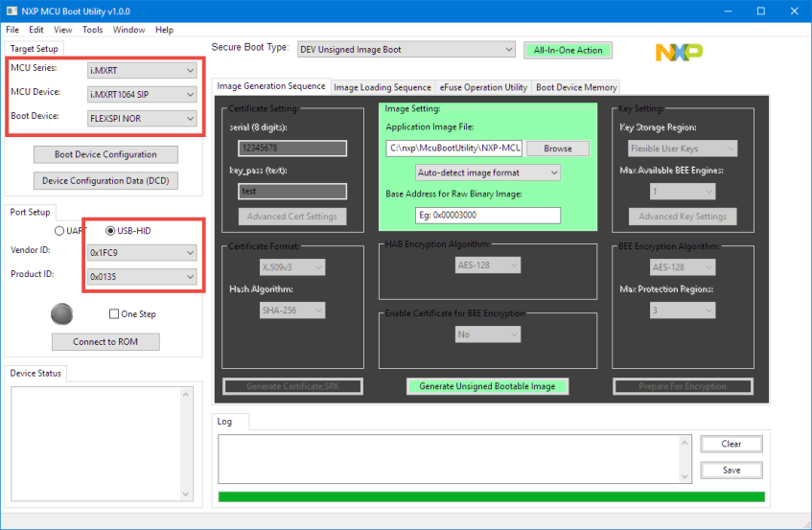Click the Advanced Cert Settings button
This screenshot has height=530, width=812.
[x=292, y=217]
